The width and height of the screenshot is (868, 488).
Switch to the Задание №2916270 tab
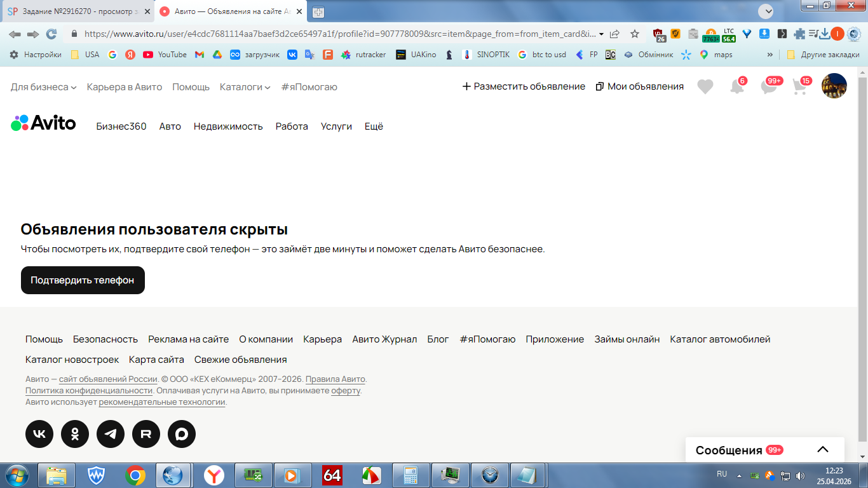point(78,11)
